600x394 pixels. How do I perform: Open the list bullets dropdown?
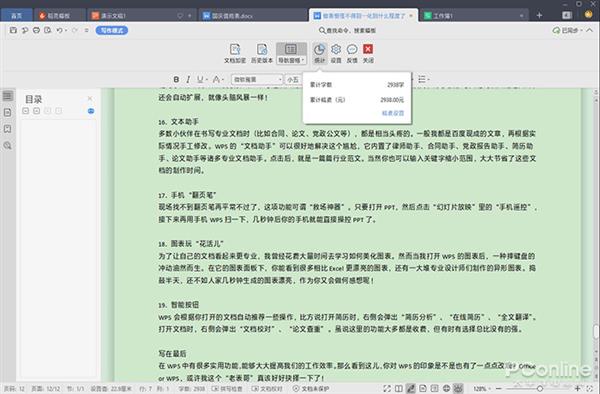click(423, 79)
